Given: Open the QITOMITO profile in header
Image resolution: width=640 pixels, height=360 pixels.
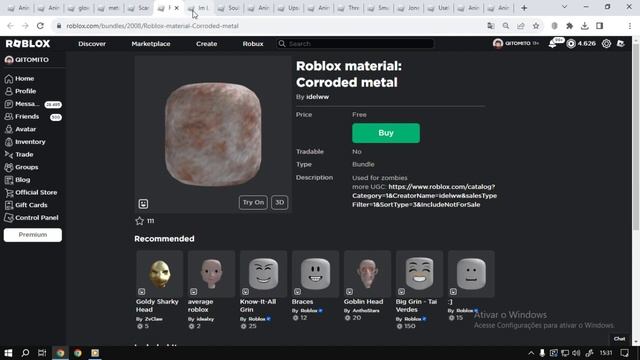Looking at the screenshot, I should click(515, 44).
